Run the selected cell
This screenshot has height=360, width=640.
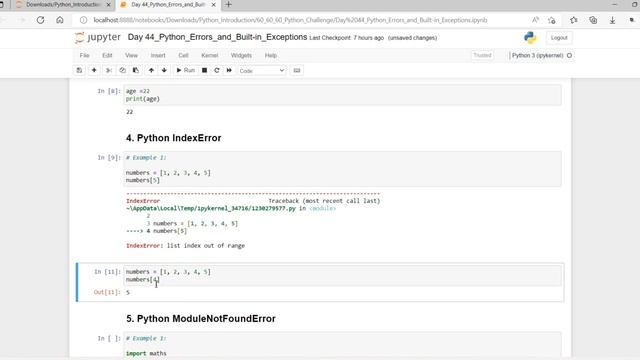click(x=185, y=70)
